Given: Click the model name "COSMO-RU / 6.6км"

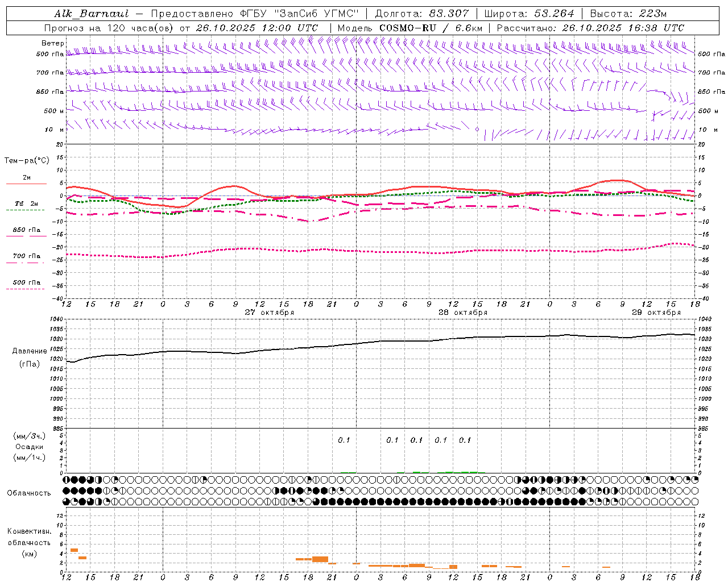Looking at the screenshot, I should tap(431, 28).
